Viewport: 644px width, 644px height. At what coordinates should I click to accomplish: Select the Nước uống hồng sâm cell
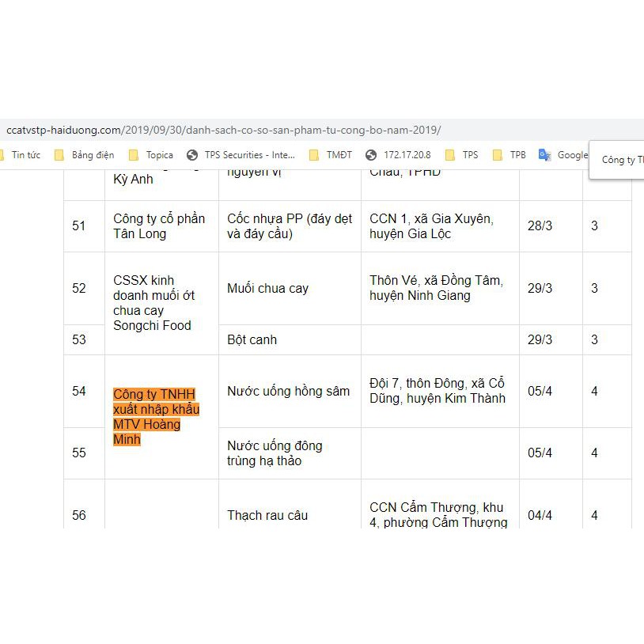[x=288, y=391]
